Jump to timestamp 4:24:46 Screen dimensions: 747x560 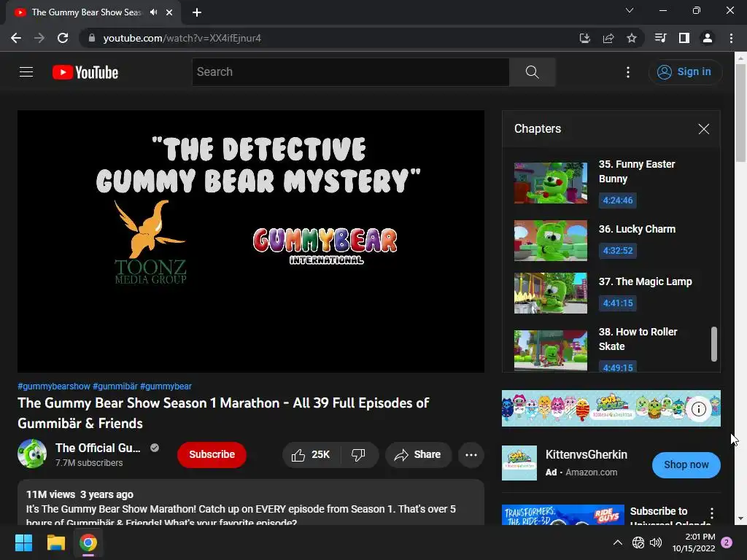(x=617, y=200)
